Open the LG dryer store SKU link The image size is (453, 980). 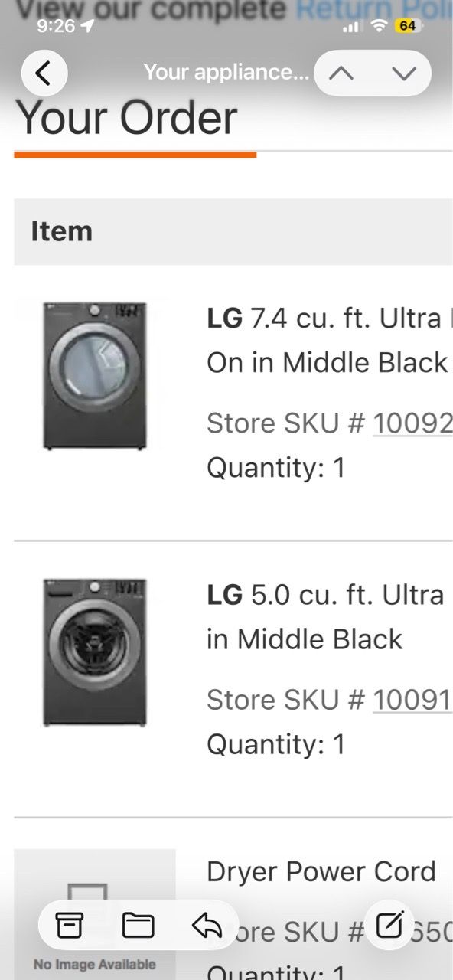click(412, 423)
